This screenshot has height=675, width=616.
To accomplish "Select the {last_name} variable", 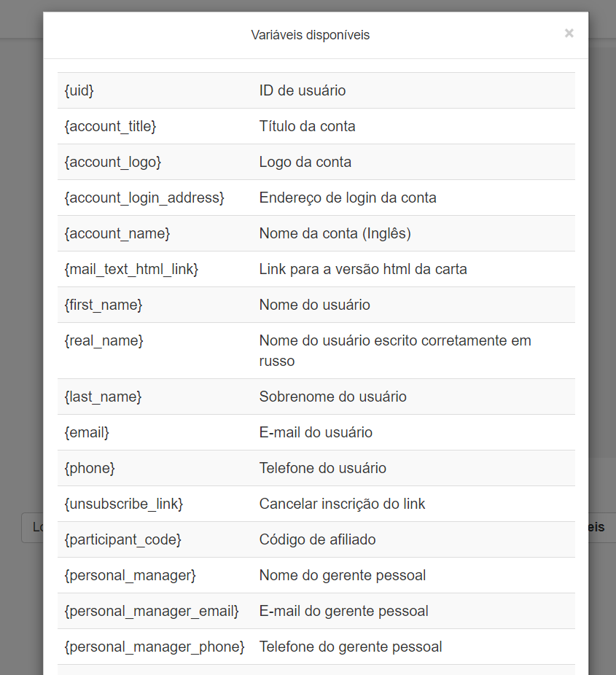I will point(103,397).
